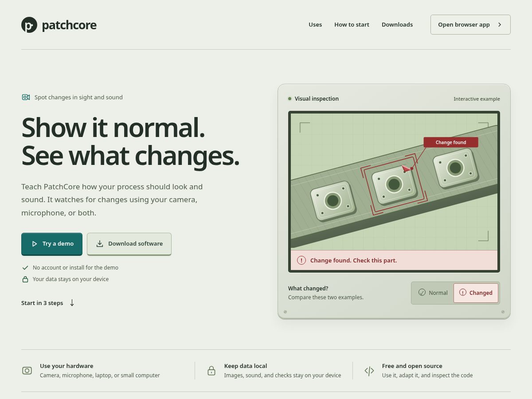Click 'No account or install for the demo'

coord(75,268)
